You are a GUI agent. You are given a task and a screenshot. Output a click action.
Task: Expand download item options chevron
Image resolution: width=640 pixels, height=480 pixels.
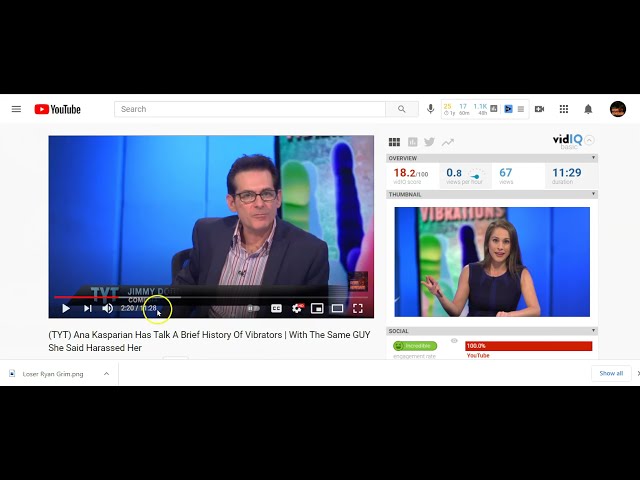107,374
